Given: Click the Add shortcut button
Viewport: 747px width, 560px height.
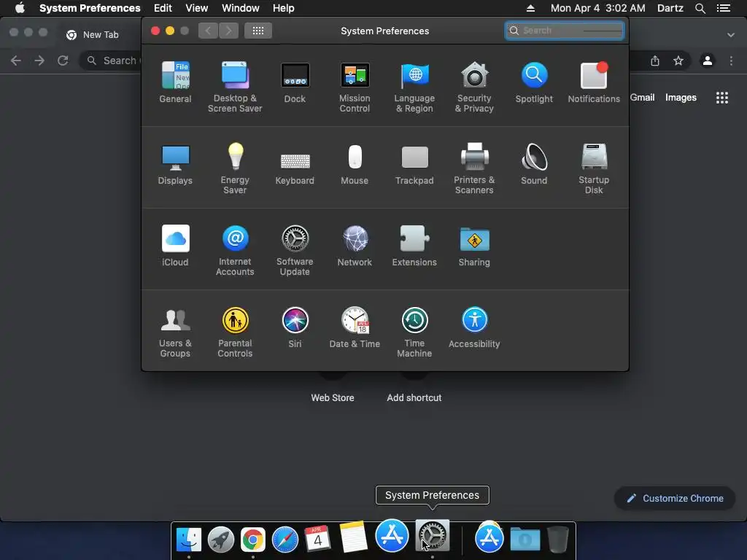Looking at the screenshot, I should pos(414,397).
